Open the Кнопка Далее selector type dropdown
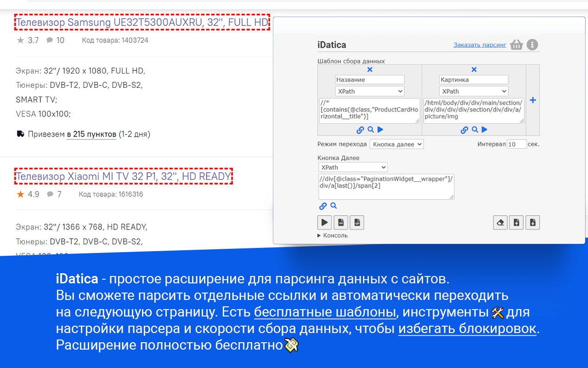The width and height of the screenshot is (588, 368). click(x=353, y=167)
